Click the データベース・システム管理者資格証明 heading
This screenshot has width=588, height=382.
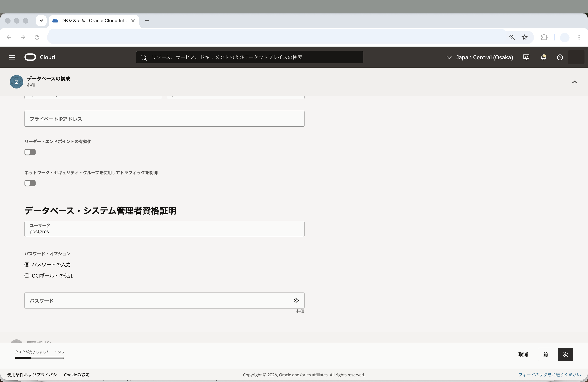100,211
